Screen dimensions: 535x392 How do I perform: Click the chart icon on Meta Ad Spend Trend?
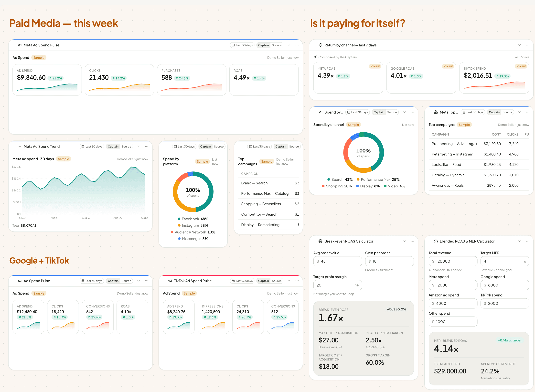[20, 147]
